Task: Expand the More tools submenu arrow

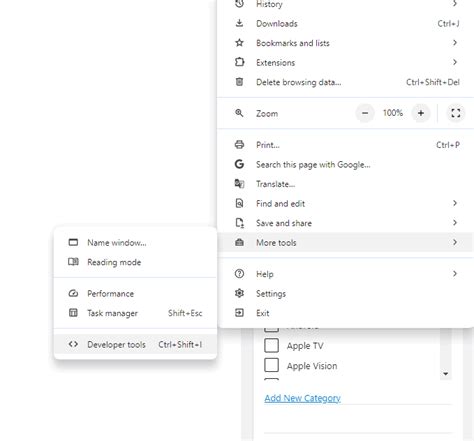Action: pos(455,242)
